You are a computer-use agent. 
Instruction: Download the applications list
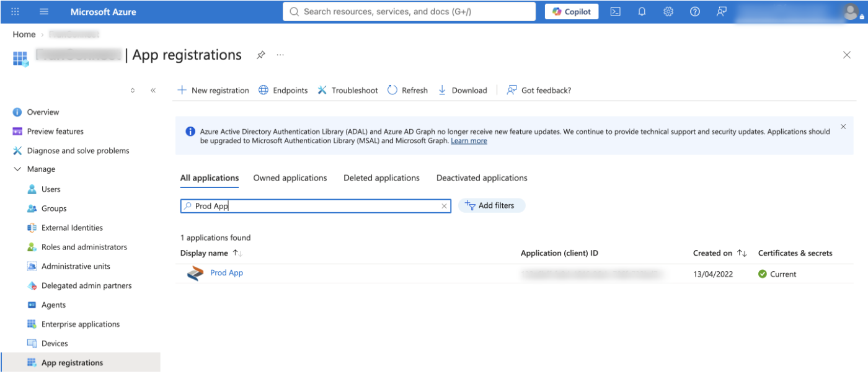463,91
